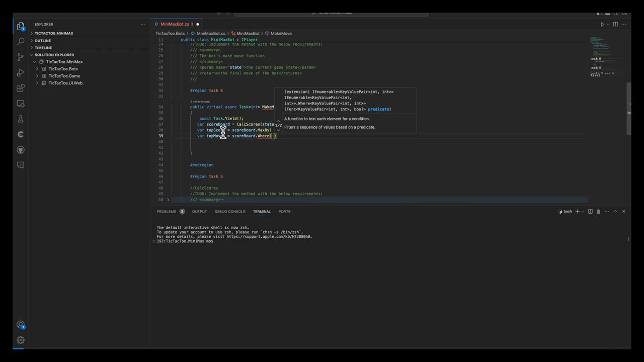
Task: Switch to the PROBLEMS tab
Action: click(x=167, y=212)
